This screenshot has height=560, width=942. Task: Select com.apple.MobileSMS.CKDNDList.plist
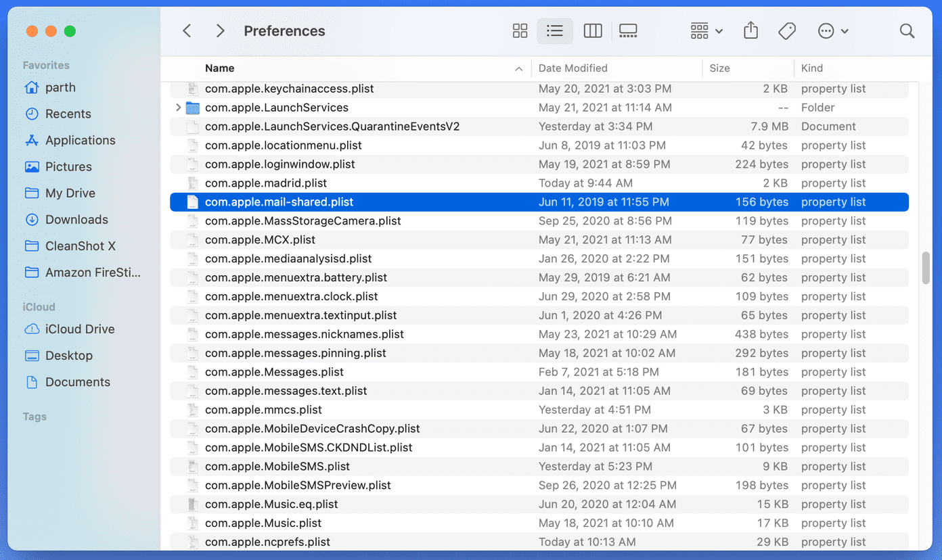539,448
